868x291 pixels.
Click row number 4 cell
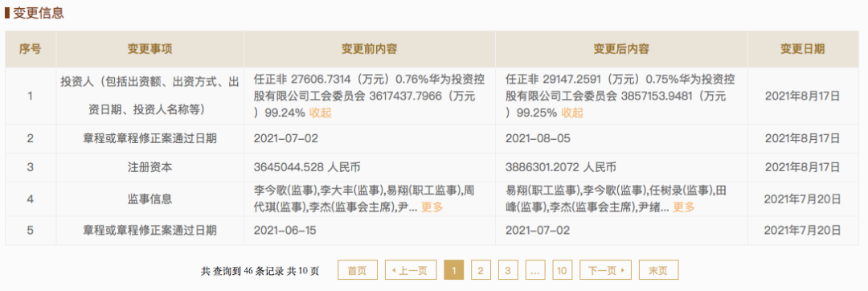pos(31,199)
